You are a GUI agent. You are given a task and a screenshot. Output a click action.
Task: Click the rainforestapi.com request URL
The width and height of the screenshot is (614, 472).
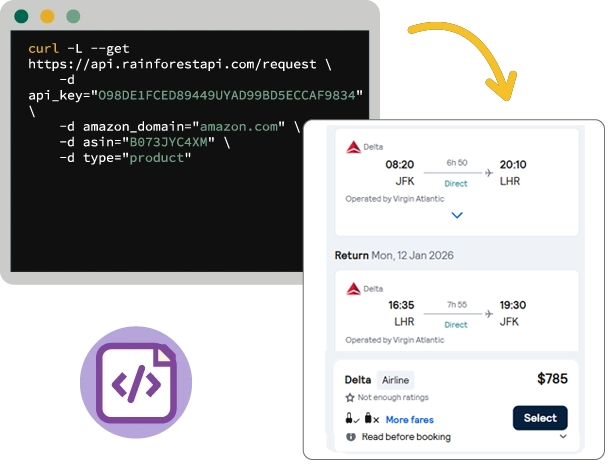[172, 64]
